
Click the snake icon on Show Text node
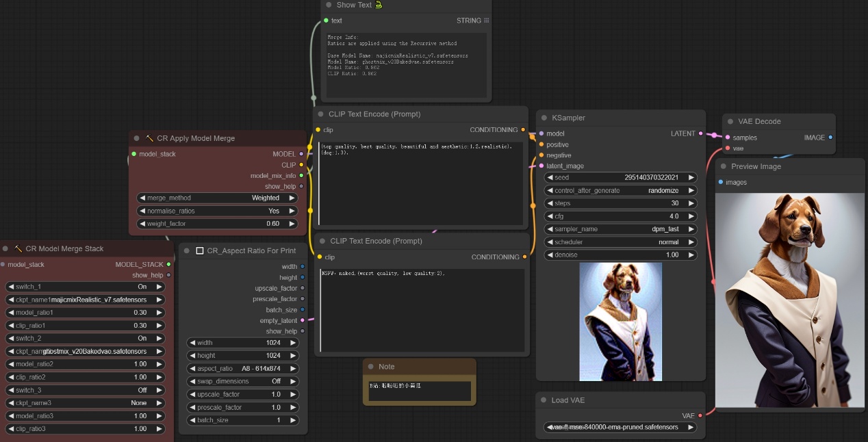coord(379,5)
